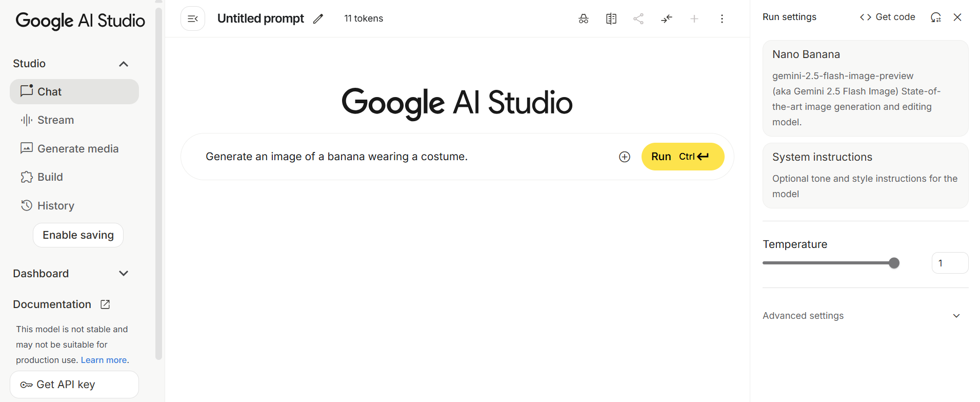
Task: Open compare mode icon in toolbar
Action: click(611, 19)
